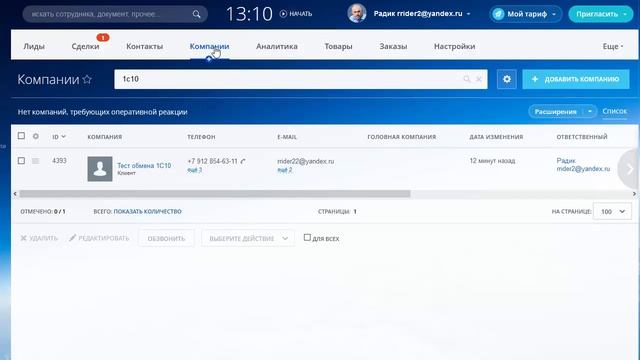The image size is (640, 360).
Task: Open the gear settings button near filter
Action: click(x=507, y=79)
